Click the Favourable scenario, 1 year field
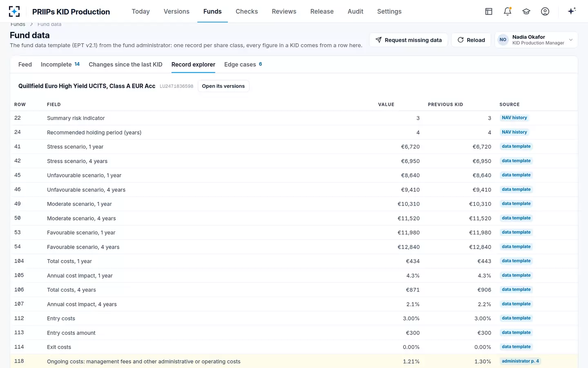This screenshot has height=368, width=588. pos(81,233)
